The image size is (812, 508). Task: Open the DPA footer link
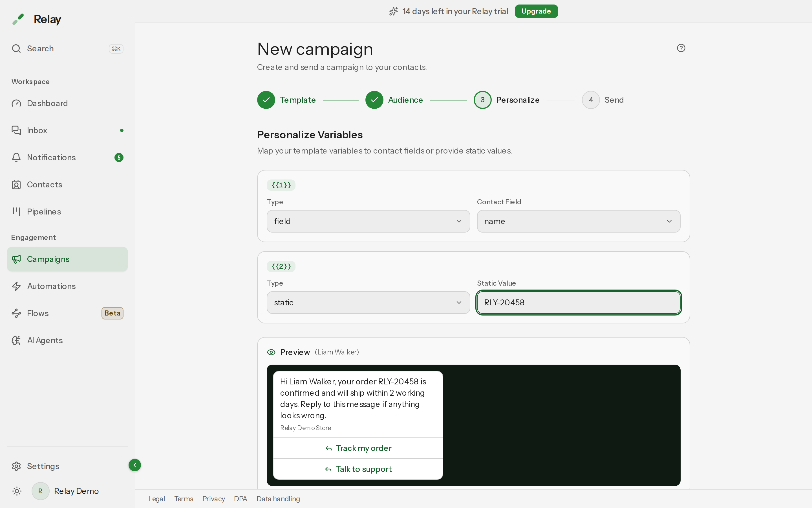pos(240,499)
